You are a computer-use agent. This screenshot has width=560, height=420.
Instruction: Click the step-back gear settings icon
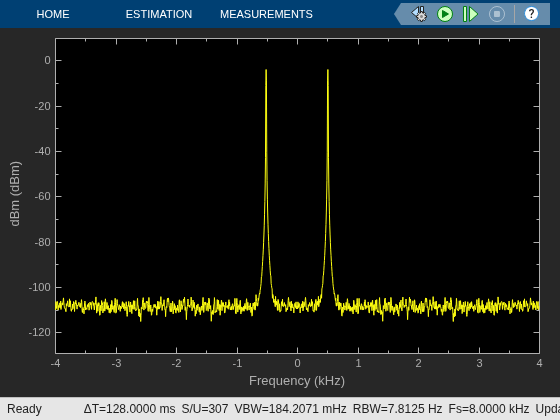419,14
